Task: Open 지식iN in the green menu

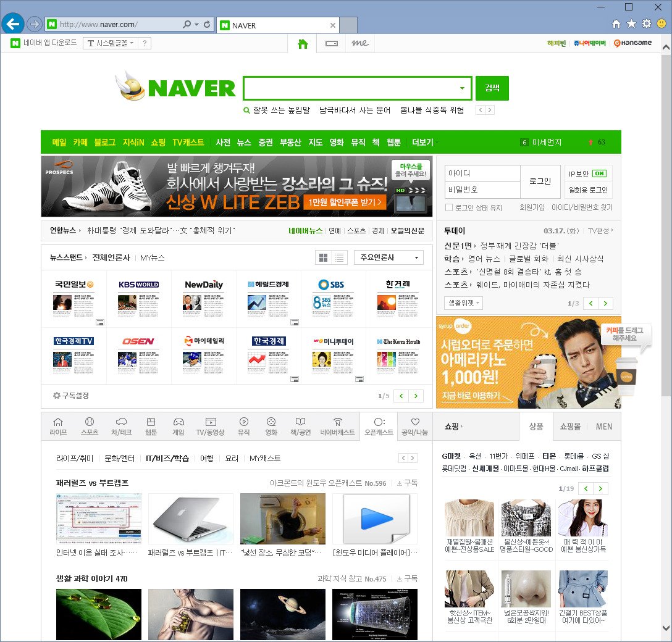Action: click(x=133, y=142)
